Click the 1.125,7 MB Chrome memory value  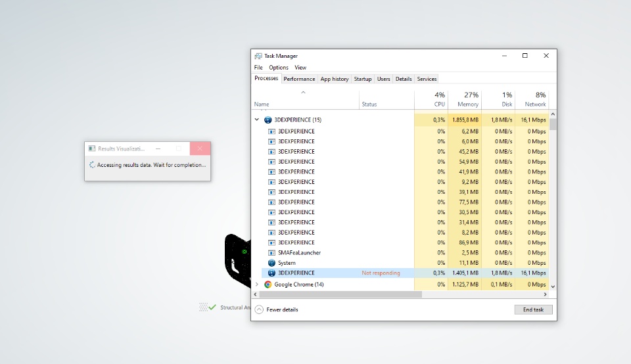[x=465, y=284]
